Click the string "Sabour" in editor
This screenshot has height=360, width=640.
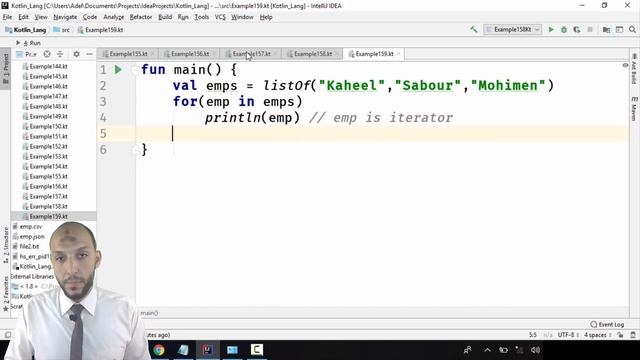click(427, 86)
